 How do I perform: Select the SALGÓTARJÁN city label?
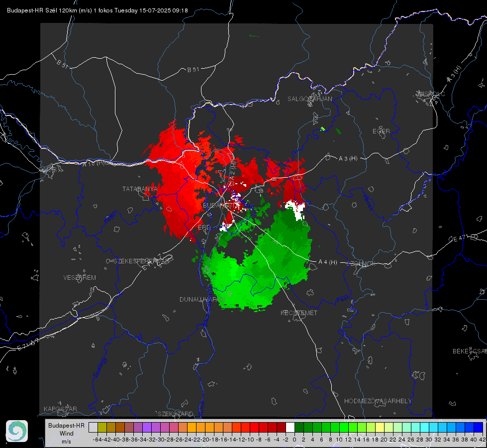coord(309,99)
